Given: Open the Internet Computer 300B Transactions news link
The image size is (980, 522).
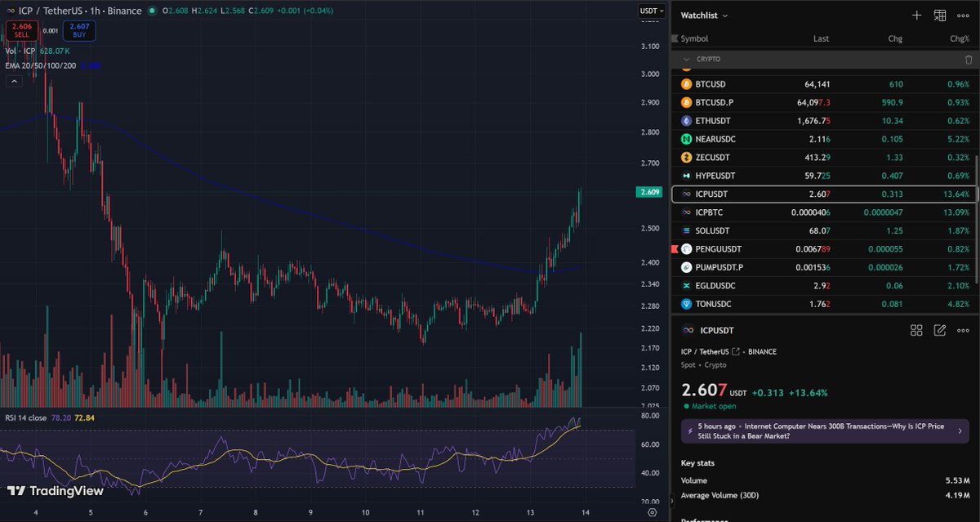Looking at the screenshot, I should click(x=826, y=431).
